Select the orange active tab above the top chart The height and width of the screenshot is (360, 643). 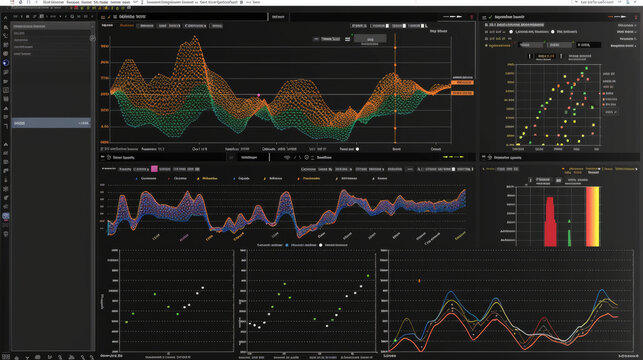(127, 25)
